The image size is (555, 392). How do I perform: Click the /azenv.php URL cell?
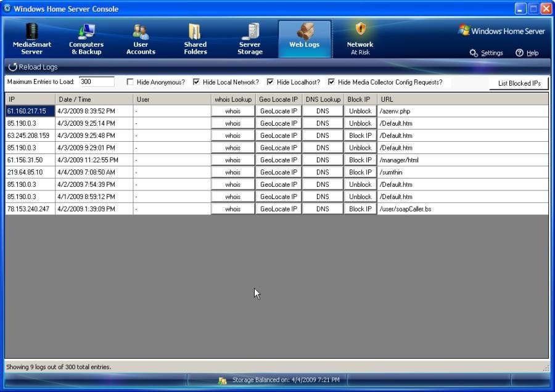point(462,111)
